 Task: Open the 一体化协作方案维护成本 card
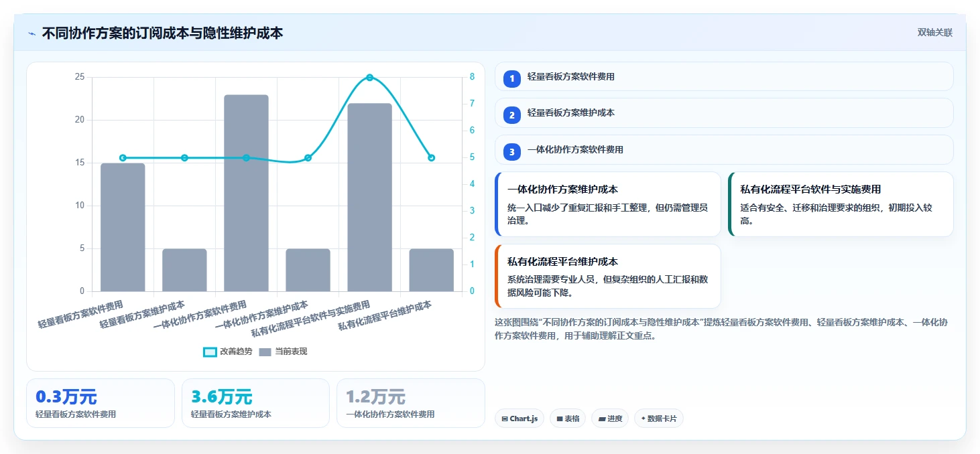pyautogui.click(x=608, y=204)
